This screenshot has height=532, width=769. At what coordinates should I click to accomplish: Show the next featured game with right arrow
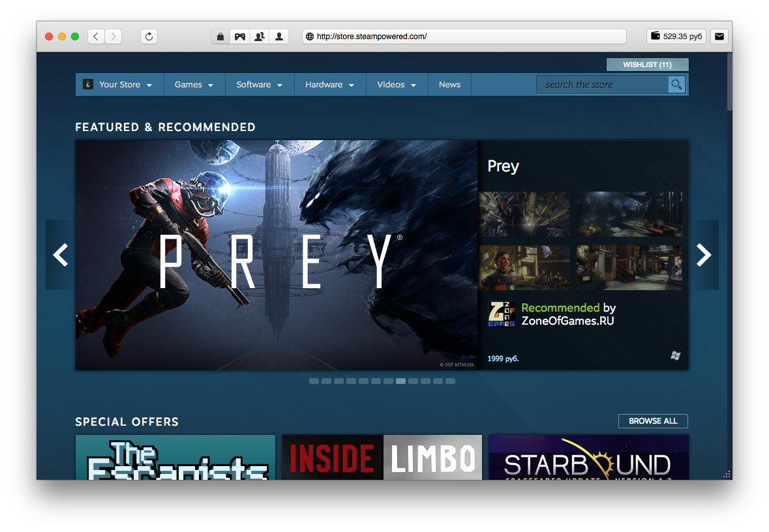coord(704,255)
